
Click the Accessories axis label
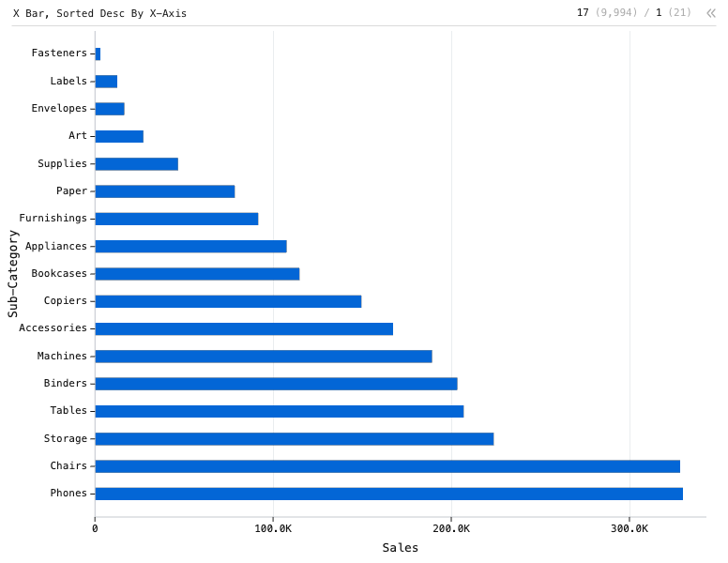[53, 328]
